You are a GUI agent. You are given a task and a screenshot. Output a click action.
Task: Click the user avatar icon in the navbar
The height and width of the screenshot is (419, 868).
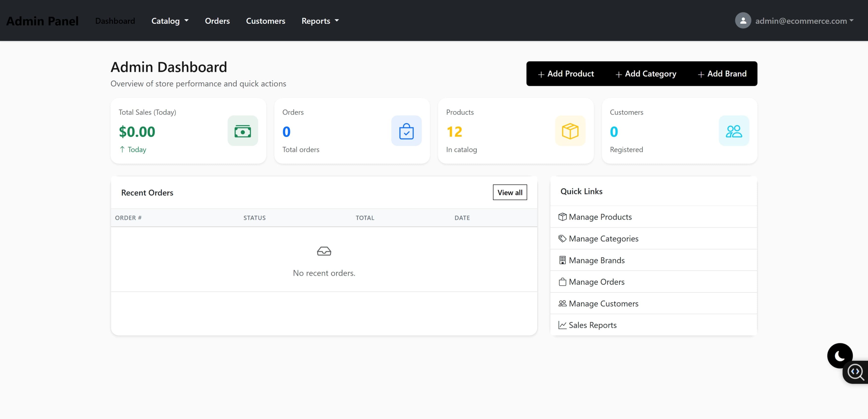[x=743, y=21]
